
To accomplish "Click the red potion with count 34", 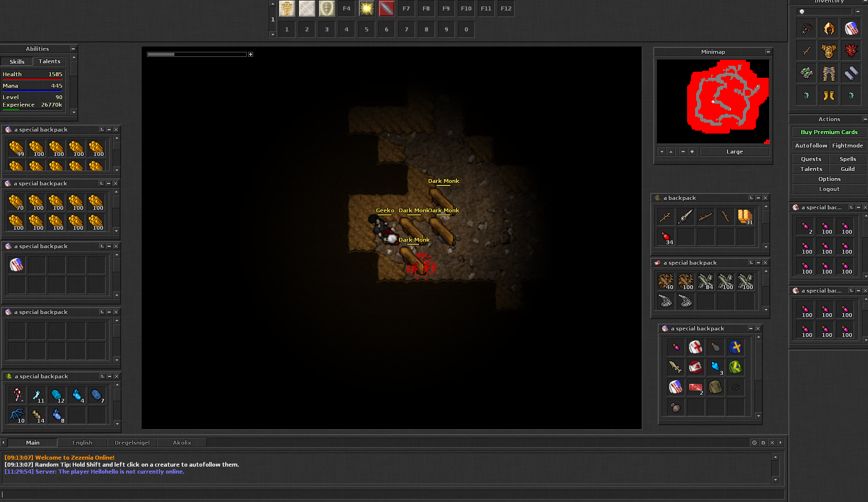I will (x=666, y=237).
